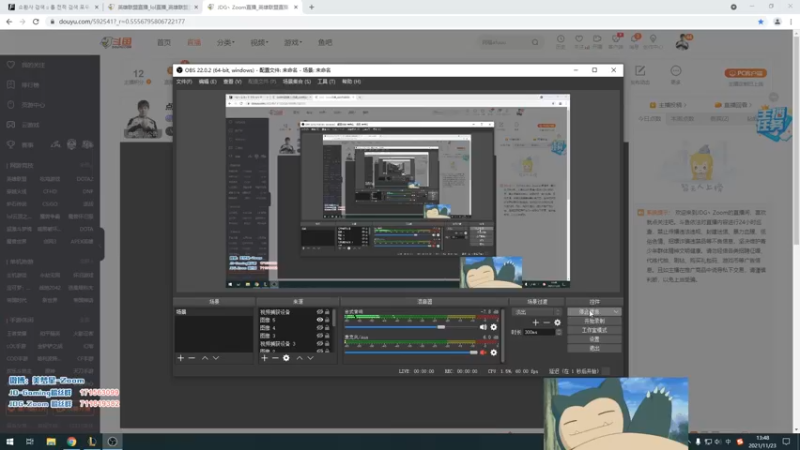Click the transition duration 300ms field
The image size is (800, 450).
(x=539, y=332)
